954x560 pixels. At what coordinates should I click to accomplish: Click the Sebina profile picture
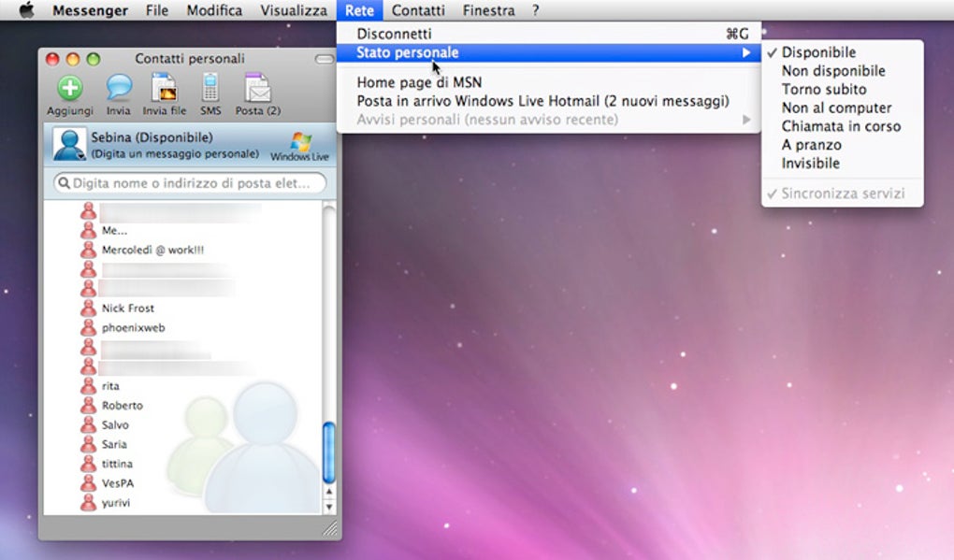coord(69,144)
